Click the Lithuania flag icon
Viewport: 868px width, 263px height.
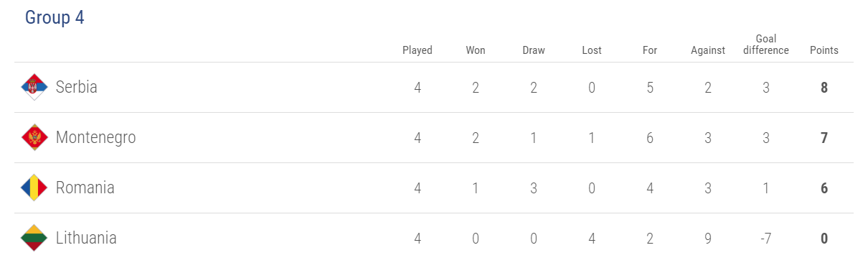[x=34, y=239]
